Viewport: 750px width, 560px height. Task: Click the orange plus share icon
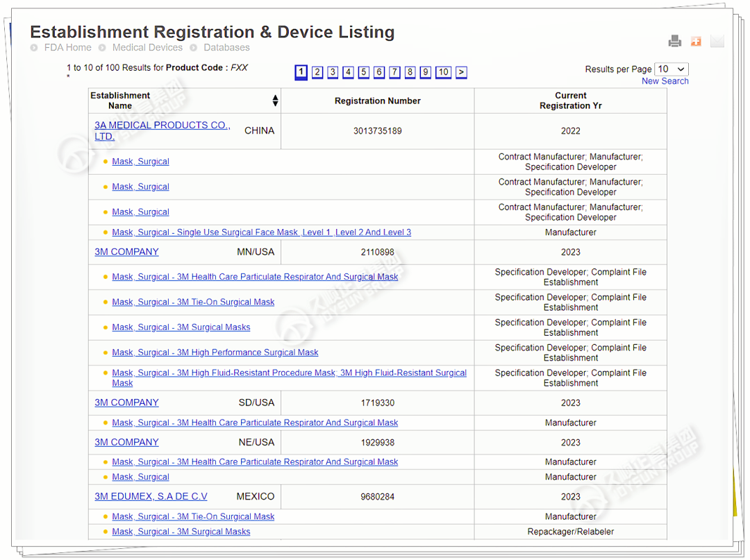[x=696, y=42]
